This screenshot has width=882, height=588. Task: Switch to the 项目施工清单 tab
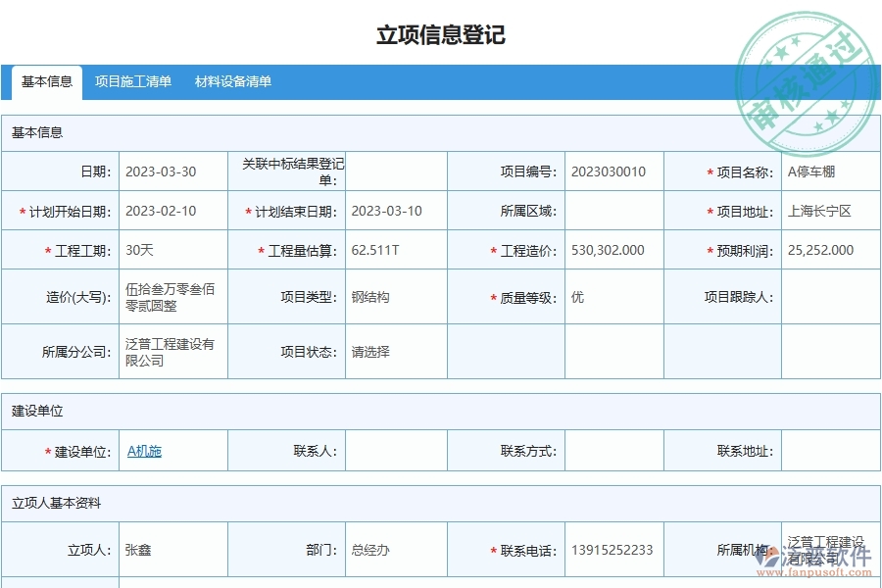(x=133, y=82)
